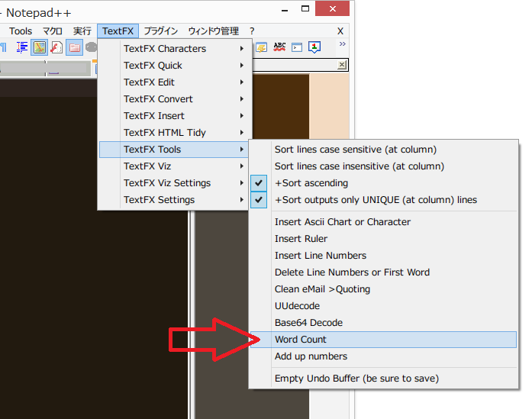Choose Empty Undo Buffer (be sure to save)
This screenshot has height=419, width=532.
point(383,379)
